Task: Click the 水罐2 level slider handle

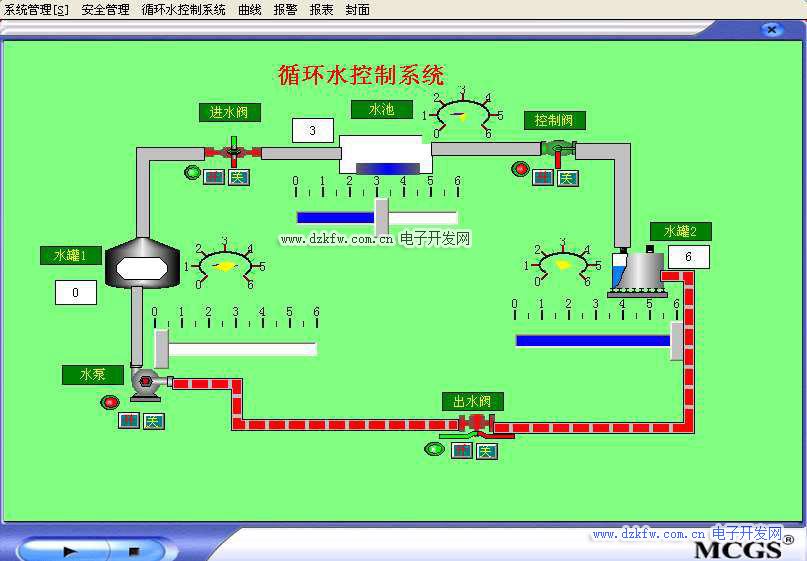Action: click(x=677, y=340)
